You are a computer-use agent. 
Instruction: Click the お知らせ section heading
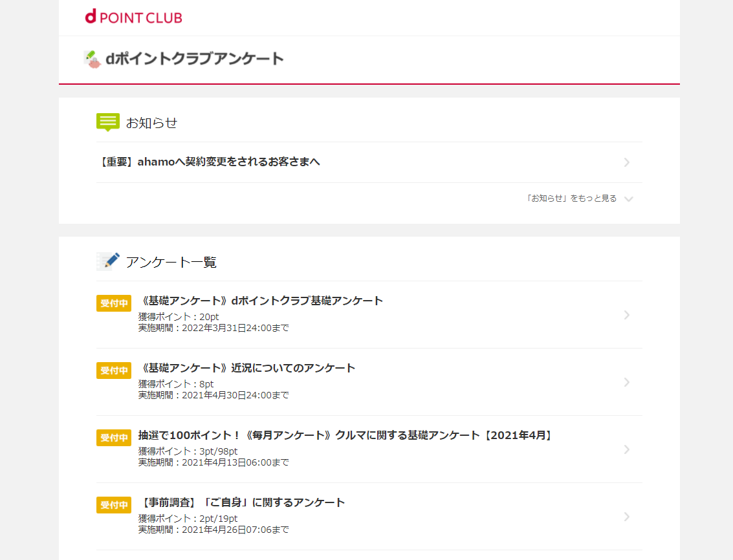[151, 123]
